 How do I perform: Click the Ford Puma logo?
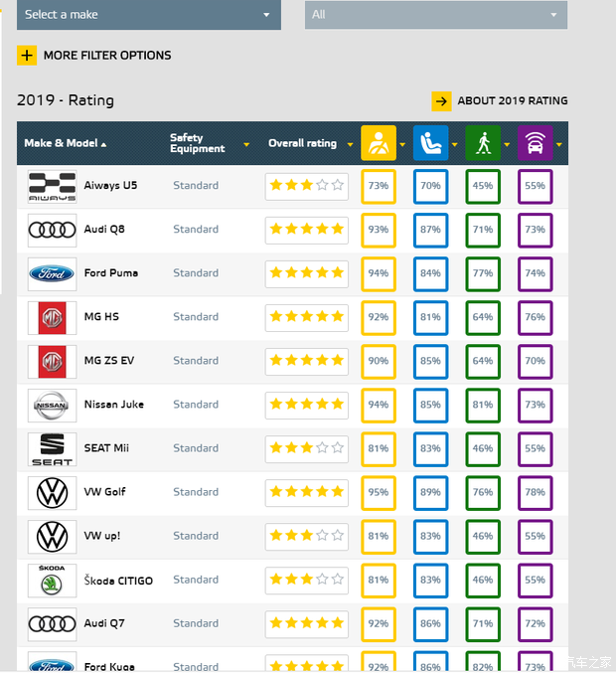52,273
